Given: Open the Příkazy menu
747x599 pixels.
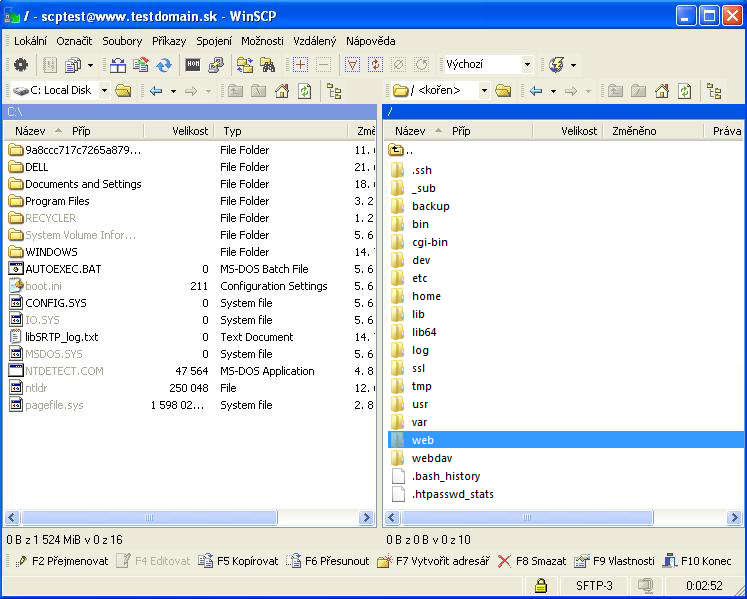Looking at the screenshot, I should 169,41.
